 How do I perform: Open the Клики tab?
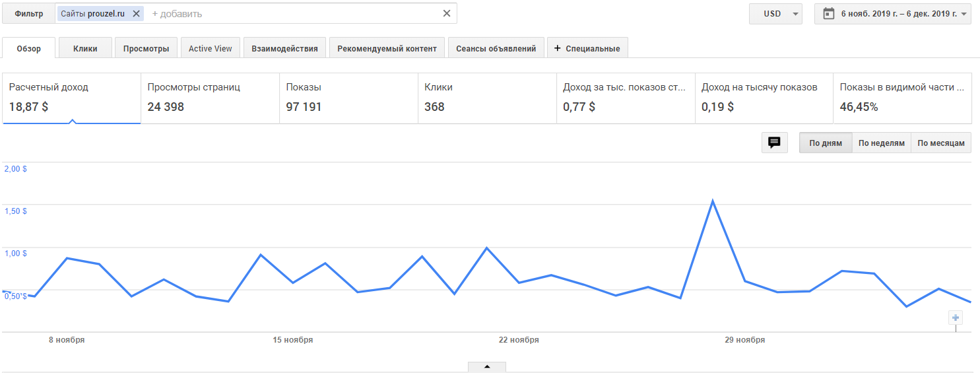click(85, 48)
